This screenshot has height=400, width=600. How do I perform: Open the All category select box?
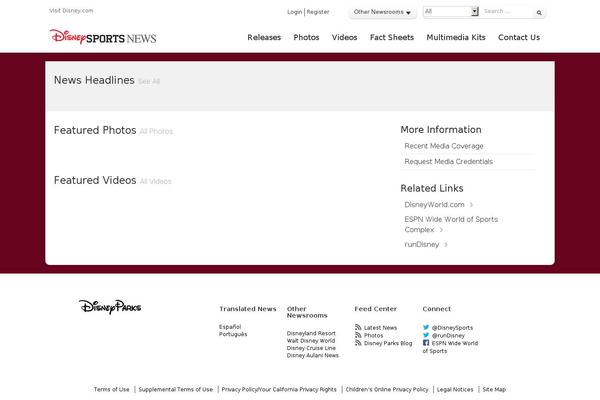(450, 12)
